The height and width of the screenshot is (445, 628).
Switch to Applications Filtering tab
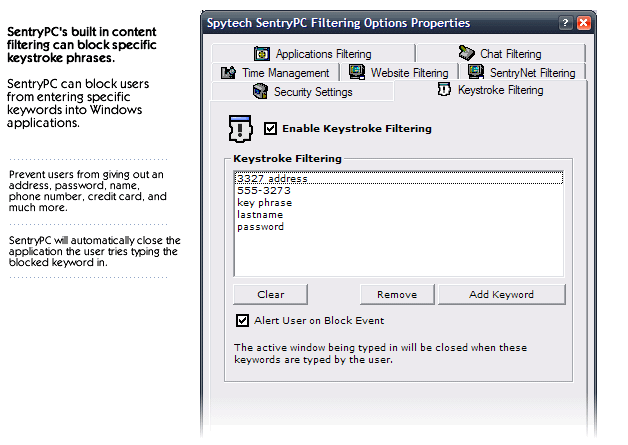(x=313, y=53)
